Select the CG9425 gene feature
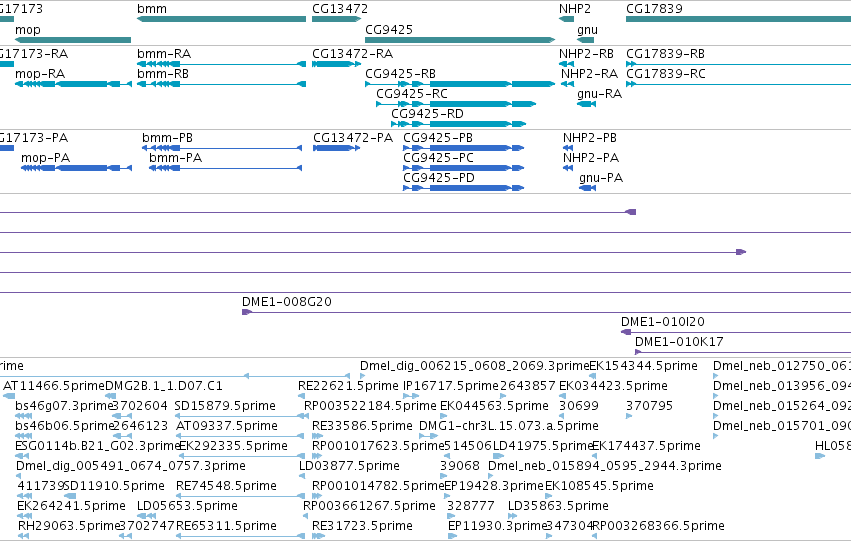This screenshot has width=851, height=541. click(460, 40)
